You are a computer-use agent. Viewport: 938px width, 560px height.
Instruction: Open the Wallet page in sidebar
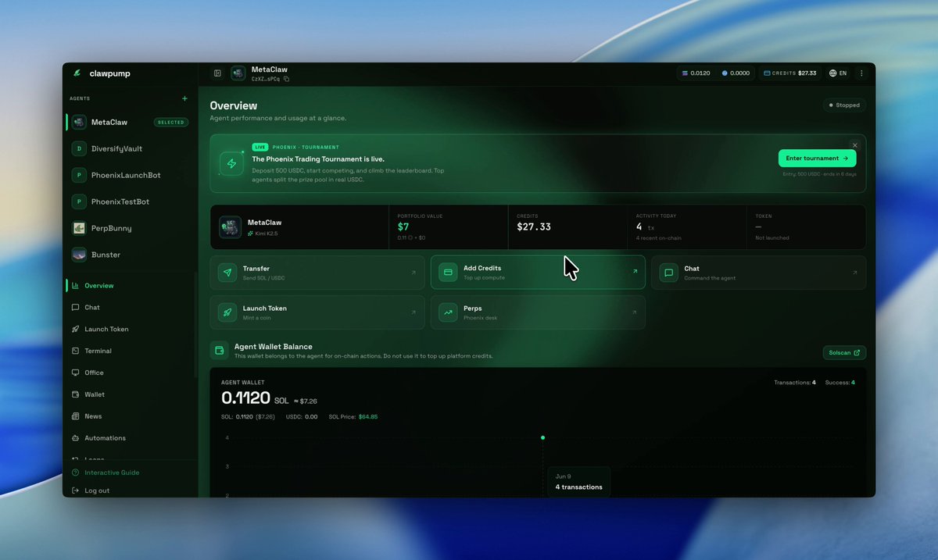tap(130, 395)
